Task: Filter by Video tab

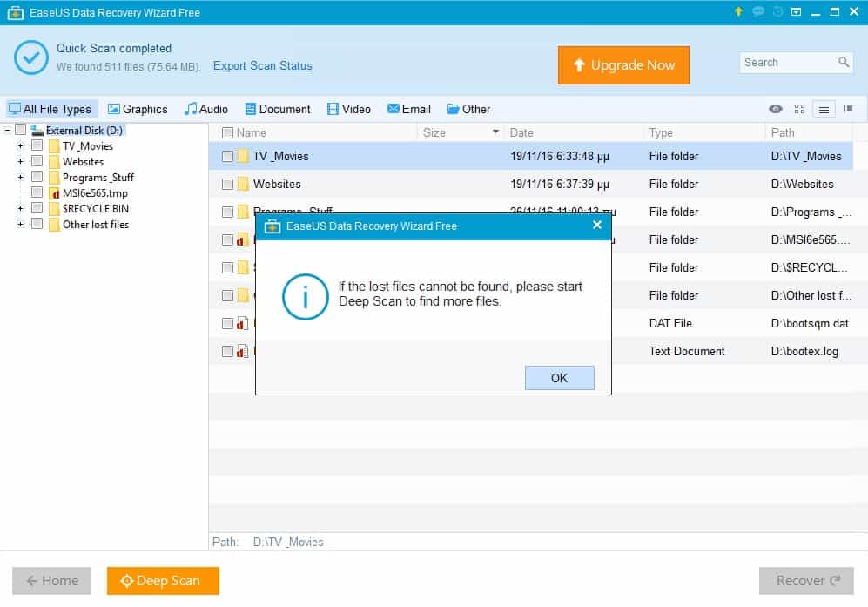Action: click(x=349, y=109)
